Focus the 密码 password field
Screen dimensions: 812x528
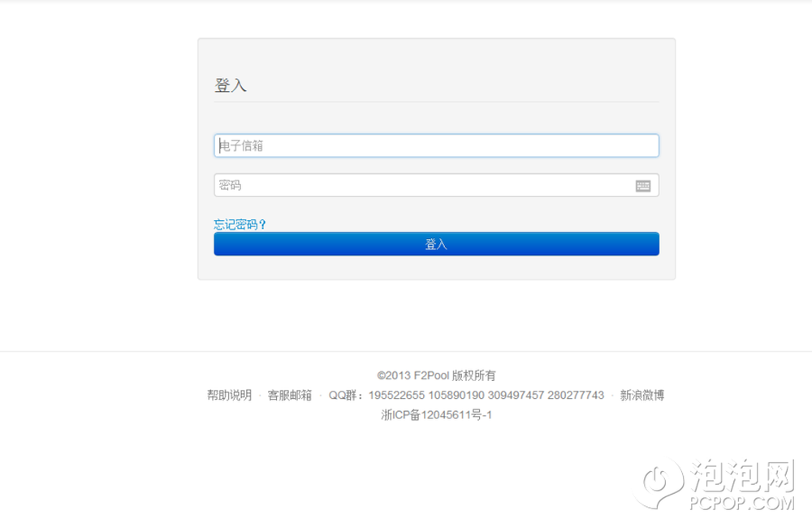coord(436,185)
